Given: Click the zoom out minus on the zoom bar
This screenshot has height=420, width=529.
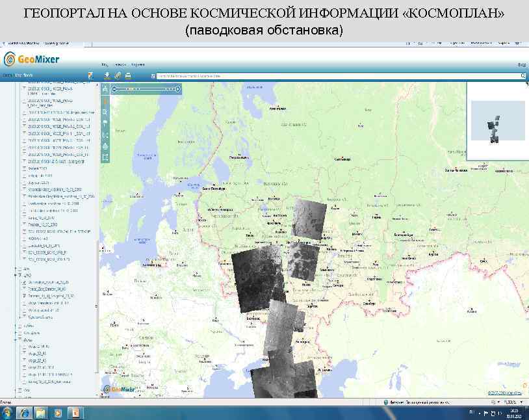Looking at the screenshot, I should point(114,89).
